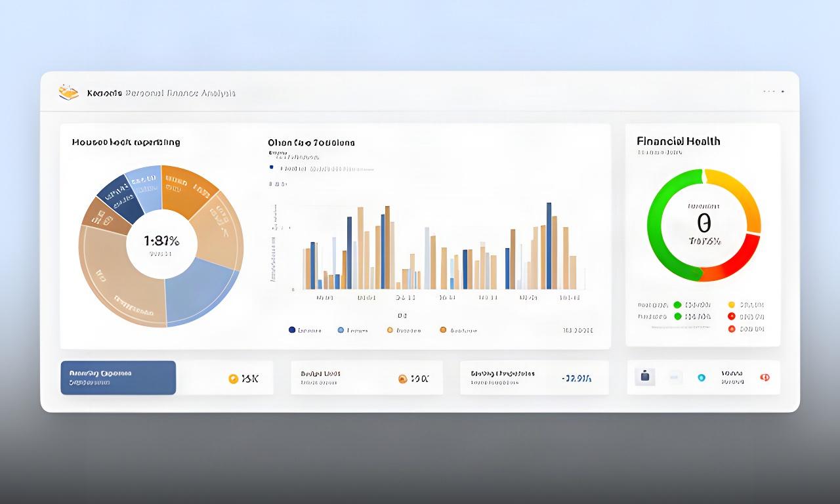Screen dimensions: 840x504
Task: Click the teal shield icon in the bottom-right card
Action: click(702, 377)
